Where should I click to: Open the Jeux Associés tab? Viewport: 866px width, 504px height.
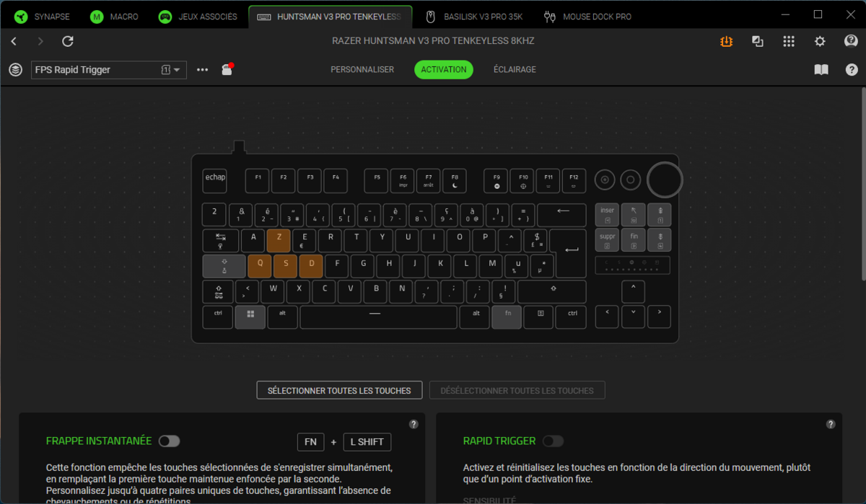tap(198, 17)
